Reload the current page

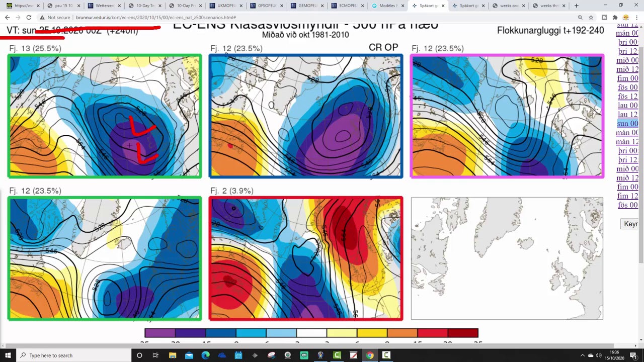tap(29, 17)
